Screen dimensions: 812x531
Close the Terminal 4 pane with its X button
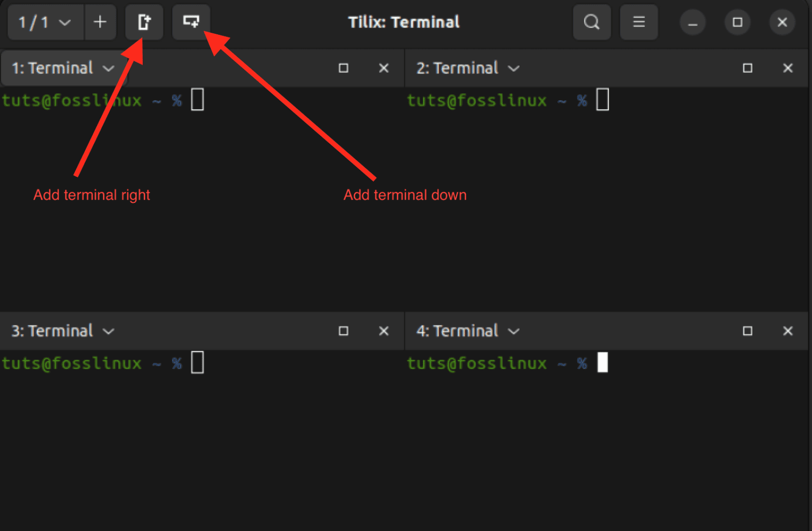(x=788, y=331)
